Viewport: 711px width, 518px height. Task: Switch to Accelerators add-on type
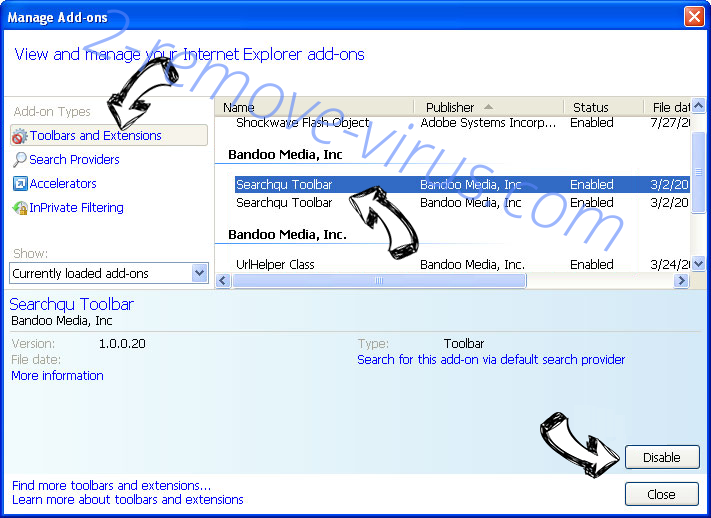click(63, 184)
